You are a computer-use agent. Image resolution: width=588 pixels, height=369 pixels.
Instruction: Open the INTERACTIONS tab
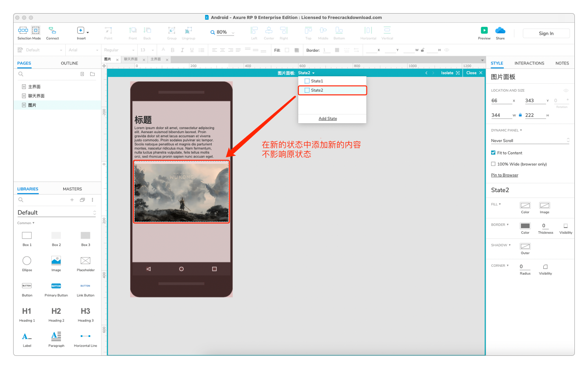(x=529, y=63)
